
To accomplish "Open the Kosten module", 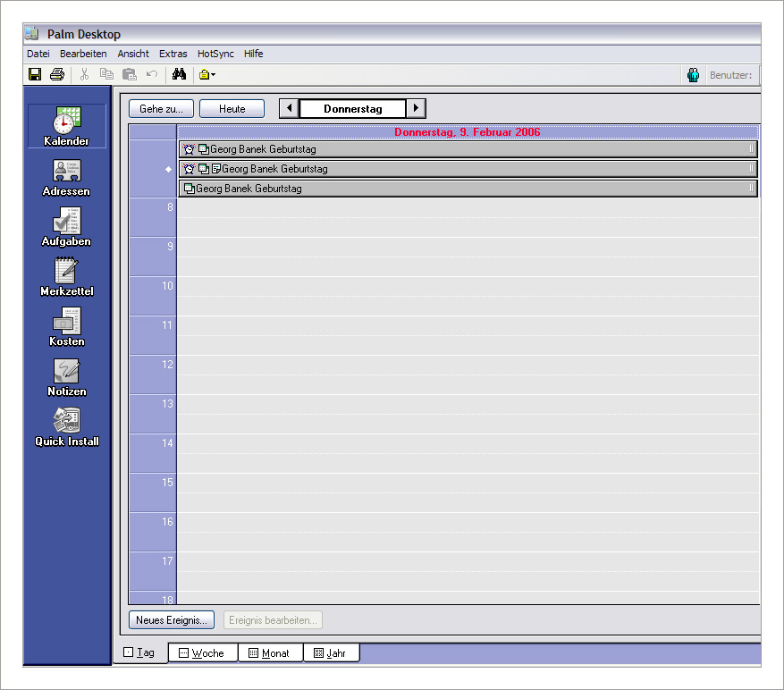I will tap(66, 327).
